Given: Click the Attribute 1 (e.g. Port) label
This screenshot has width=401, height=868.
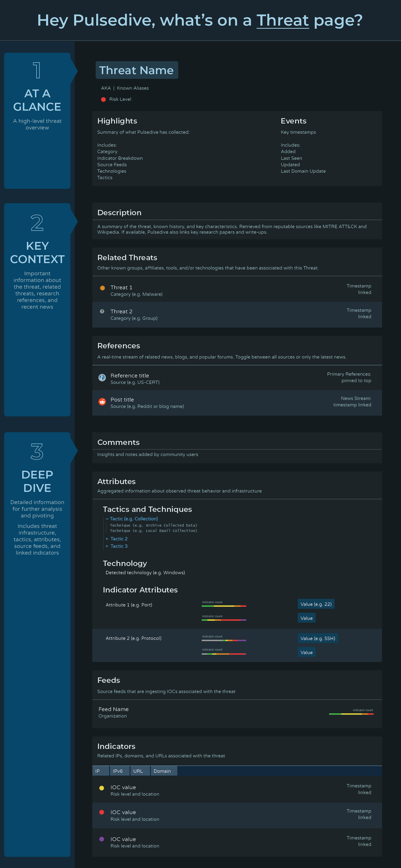Looking at the screenshot, I should click(129, 605).
